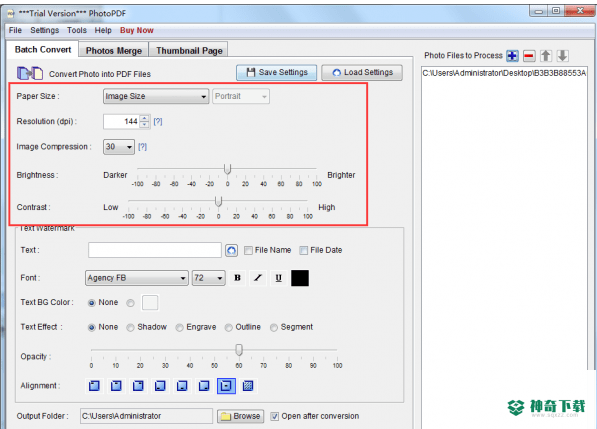Set watermark alignment to bottom-right
The width and height of the screenshot is (597, 429).
point(204,386)
